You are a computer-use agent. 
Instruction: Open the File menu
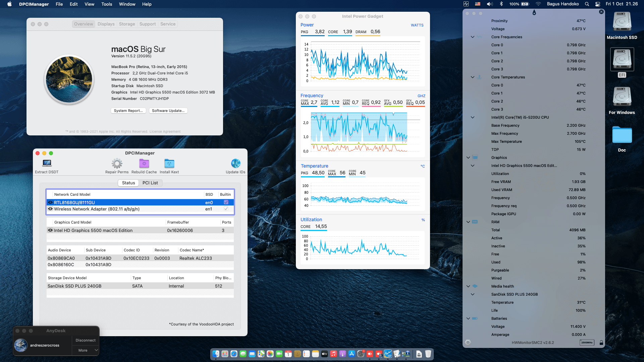coord(59,4)
